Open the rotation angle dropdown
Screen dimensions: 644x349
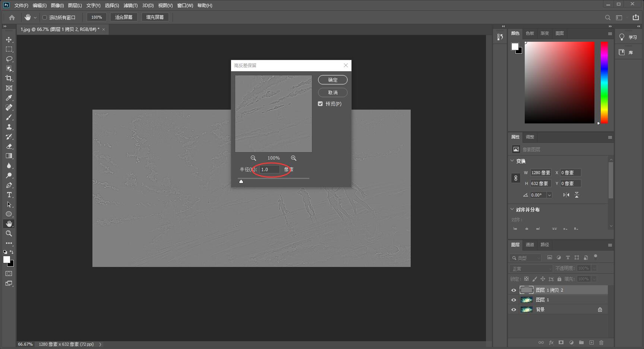(549, 195)
